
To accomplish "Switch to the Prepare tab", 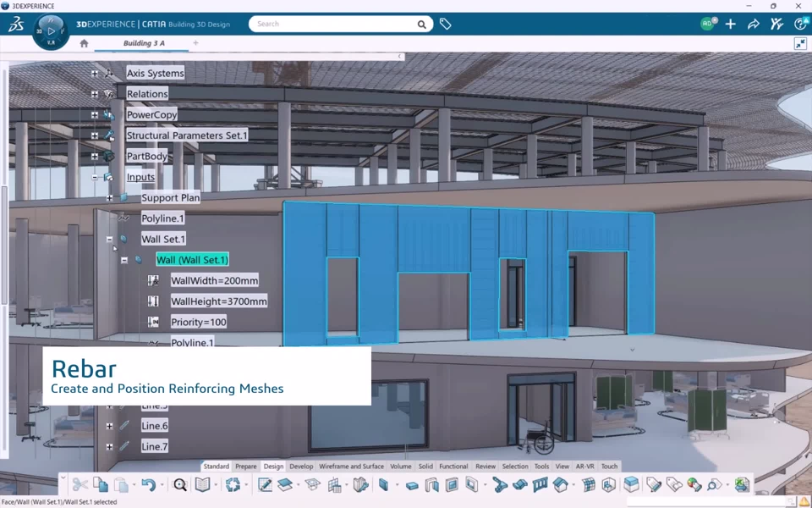I will (246, 466).
